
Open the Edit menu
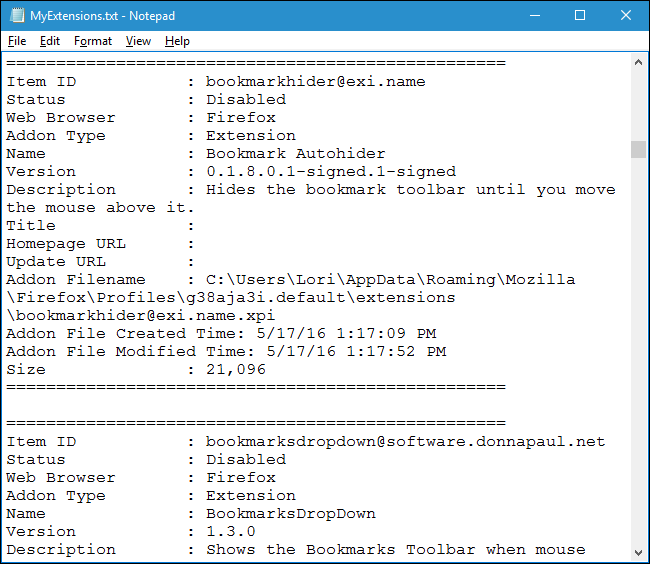coord(50,41)
